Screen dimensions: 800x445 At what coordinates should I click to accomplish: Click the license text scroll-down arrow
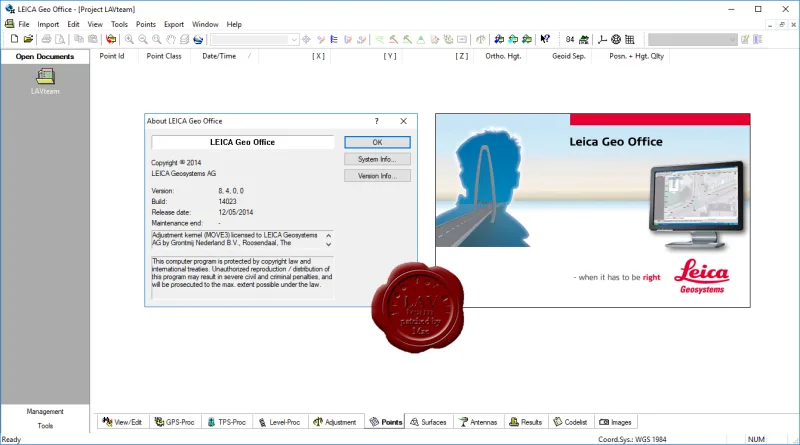329,244
